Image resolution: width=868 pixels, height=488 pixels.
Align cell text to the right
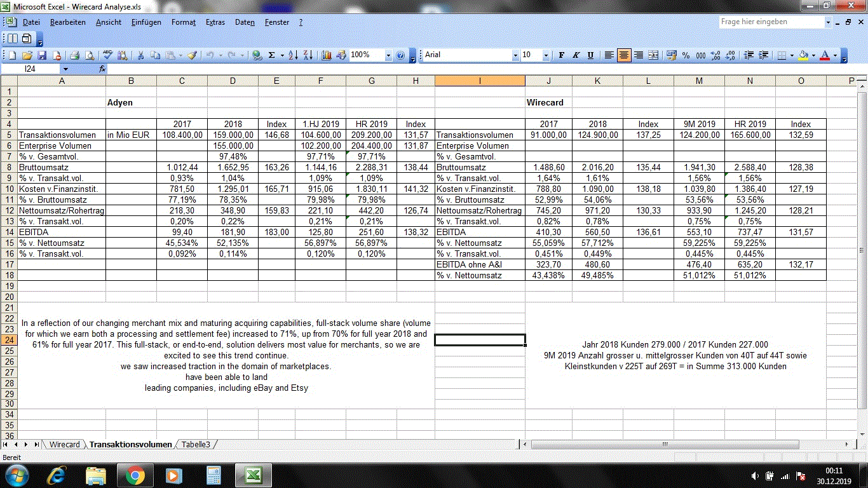tap(639, 55)
